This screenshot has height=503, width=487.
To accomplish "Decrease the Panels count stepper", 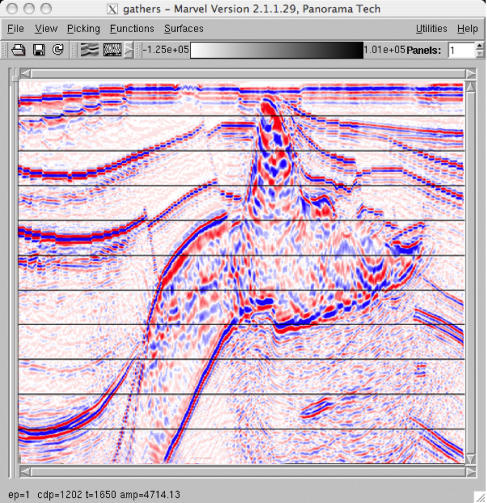I will [480, 54].
